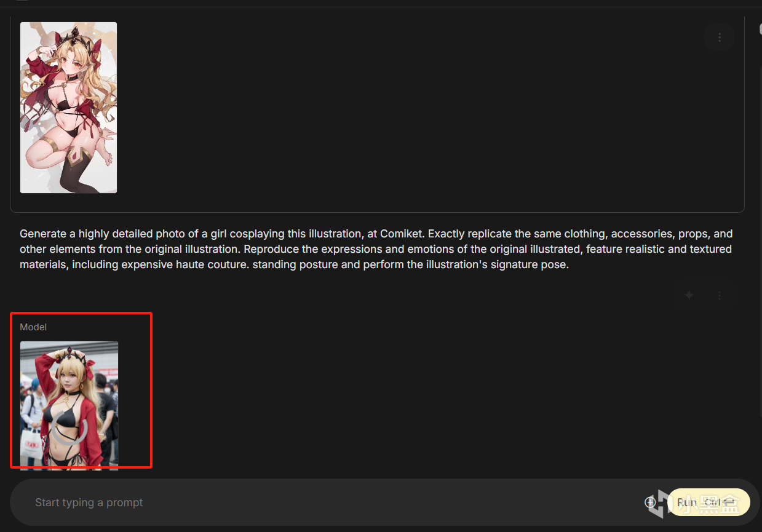Open the uploaded anime illustration thumbnail
The image size is (762, 532).
pos(68,108)
